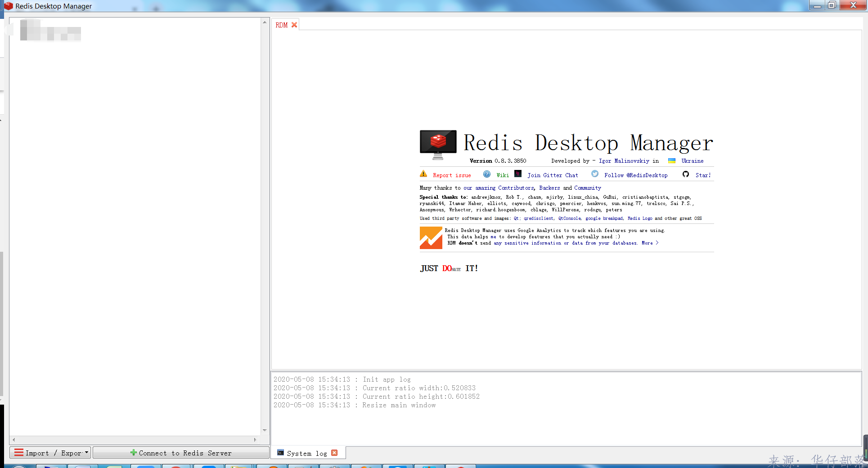Click the Ukraine flag icon
The image size is (868, 468).
[x=672, y=160]
